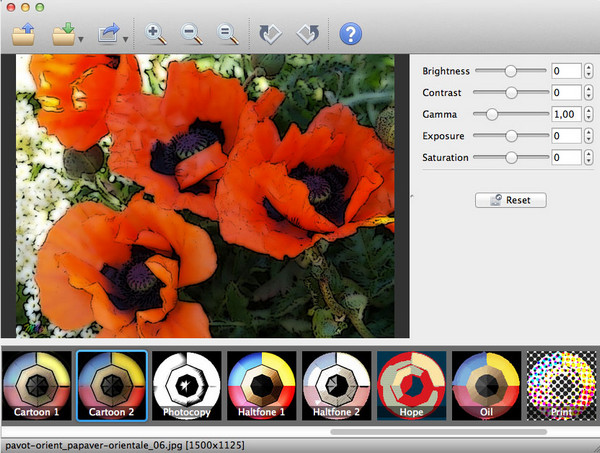The height and width of the screenshot is (453, 600).
Task: Zoom out using the magnifier minus icon
Action: 192,35
